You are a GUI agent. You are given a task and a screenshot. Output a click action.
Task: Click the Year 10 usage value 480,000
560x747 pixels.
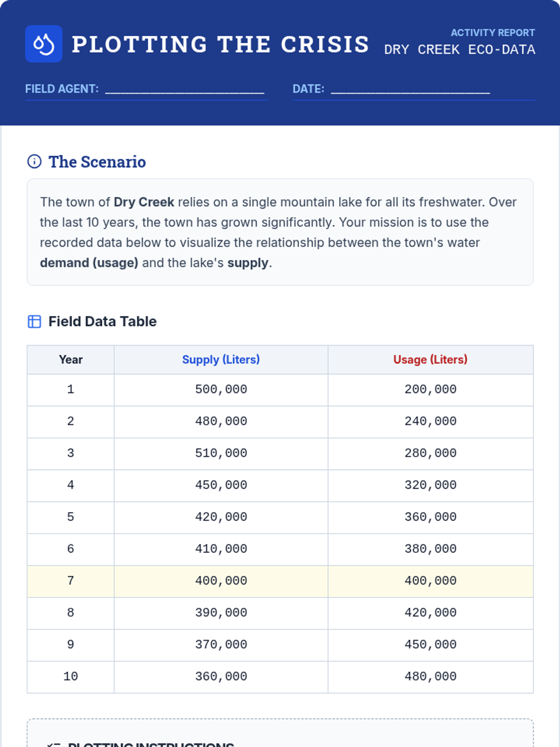pyautogui.click(x=430, y=677)
